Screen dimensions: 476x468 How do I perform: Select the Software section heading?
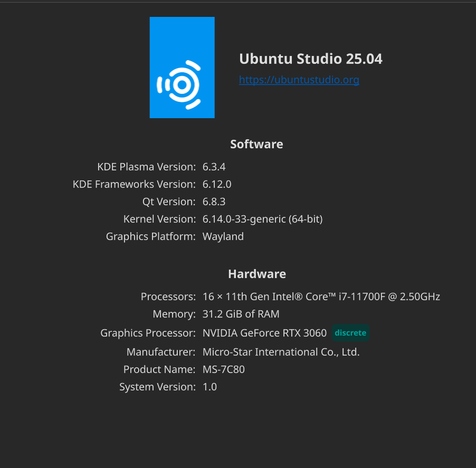(x=256, y=144)
